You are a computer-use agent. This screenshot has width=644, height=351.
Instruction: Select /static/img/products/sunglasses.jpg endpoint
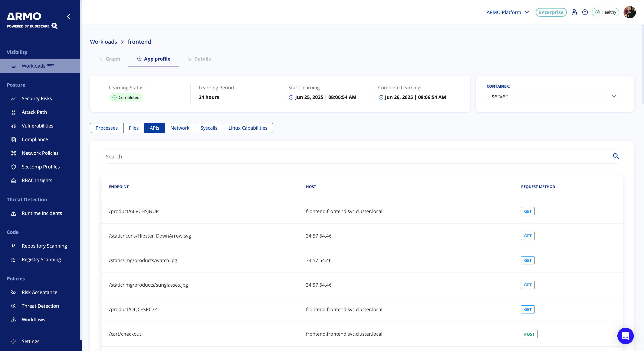[148, 285]
